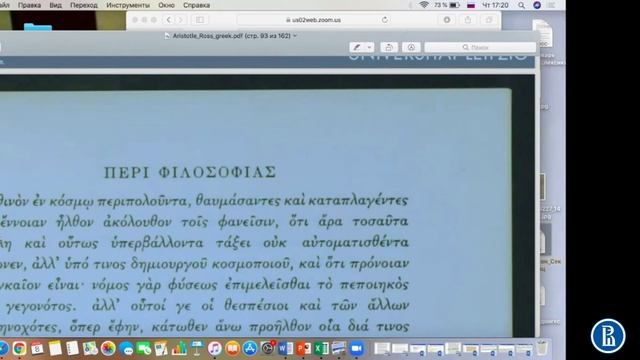Open the Окно menu
The image size is (640, 360).
coord(167,5)
